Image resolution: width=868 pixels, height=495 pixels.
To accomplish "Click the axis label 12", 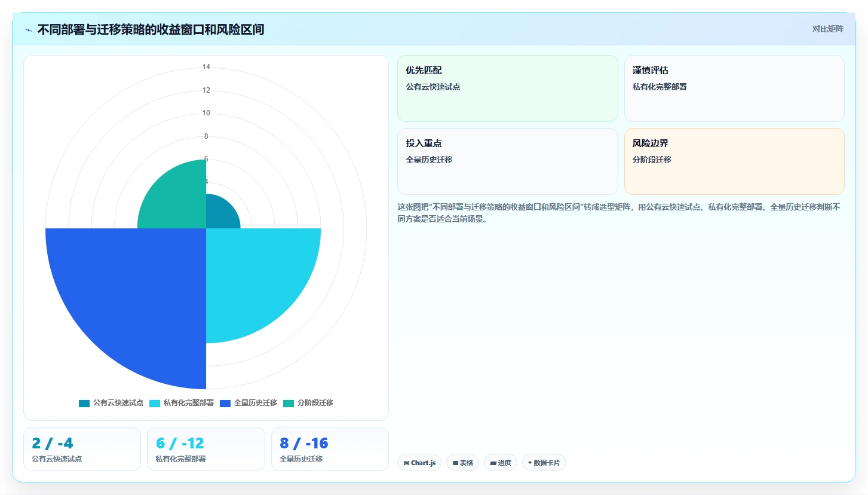I will point(206,90).
